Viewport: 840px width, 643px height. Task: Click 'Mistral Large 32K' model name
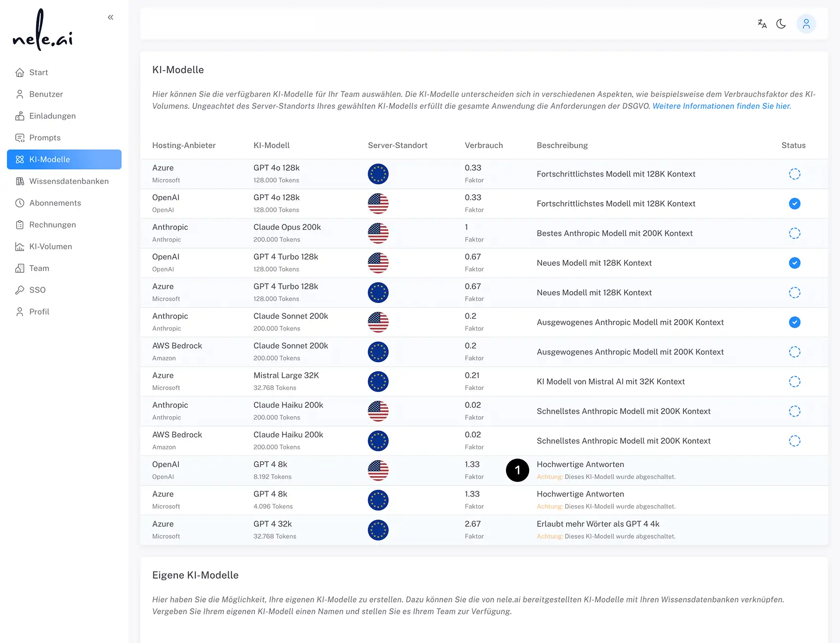tap(286, 376)
